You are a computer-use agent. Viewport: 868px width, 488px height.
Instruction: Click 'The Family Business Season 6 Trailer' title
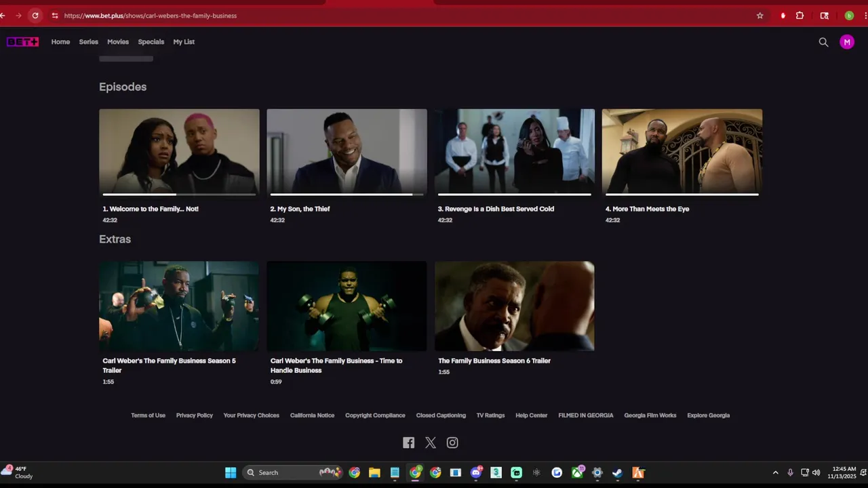pyautogui.click(x=494, y=361)
